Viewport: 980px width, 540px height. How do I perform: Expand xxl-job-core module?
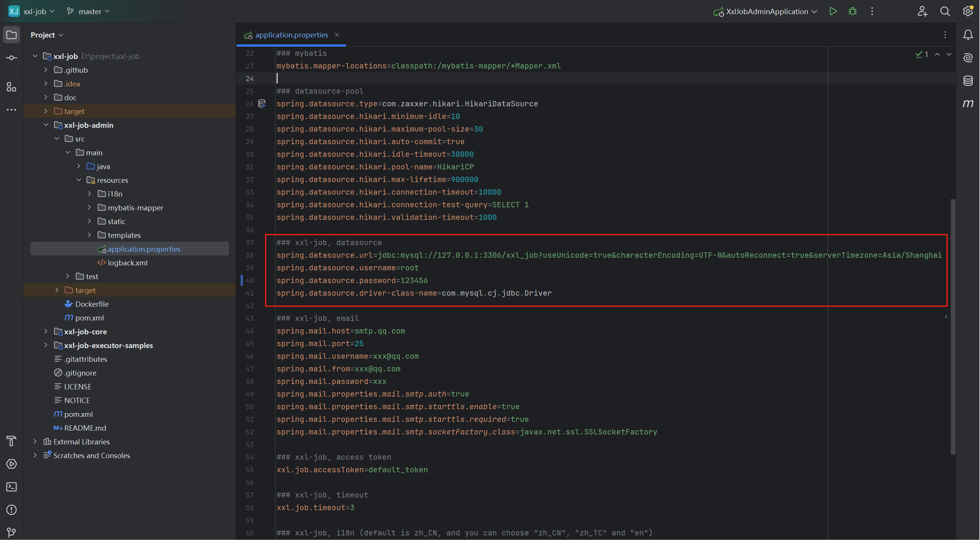coord(46,332)
